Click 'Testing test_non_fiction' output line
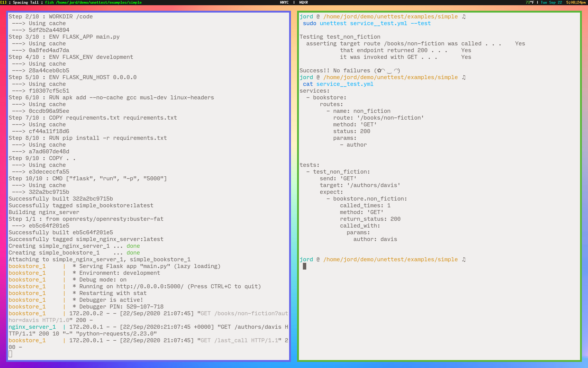 point(340,37)
